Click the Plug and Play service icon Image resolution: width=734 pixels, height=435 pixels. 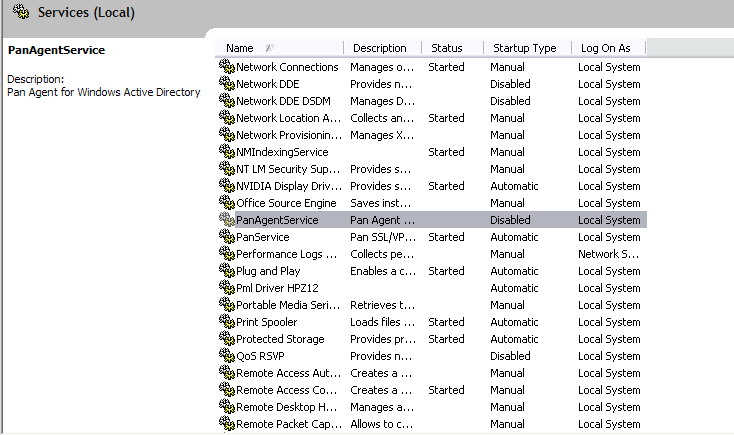tap(226, 271)
